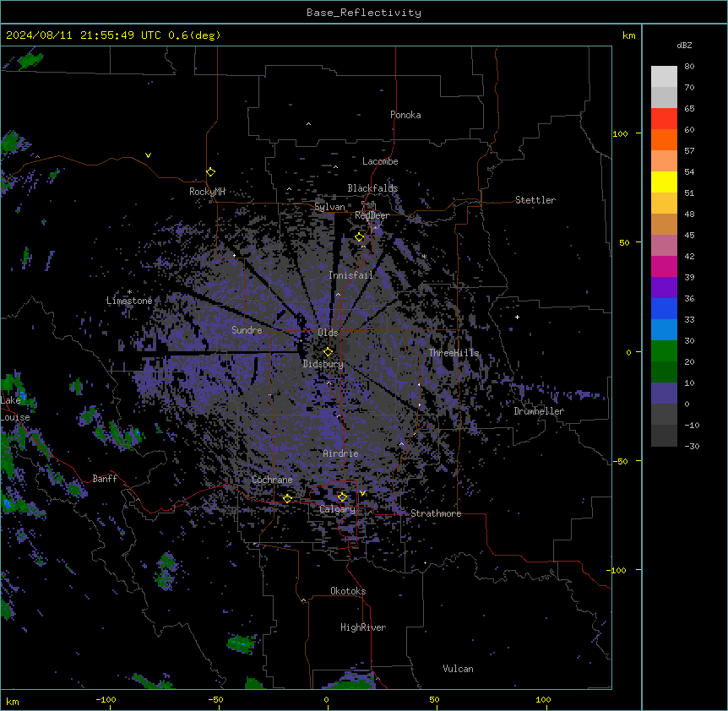Click the -30 value on dBZ scale
Image resolution: width=728 pixels, height=711 pixels.
click(x=692, y=446)
